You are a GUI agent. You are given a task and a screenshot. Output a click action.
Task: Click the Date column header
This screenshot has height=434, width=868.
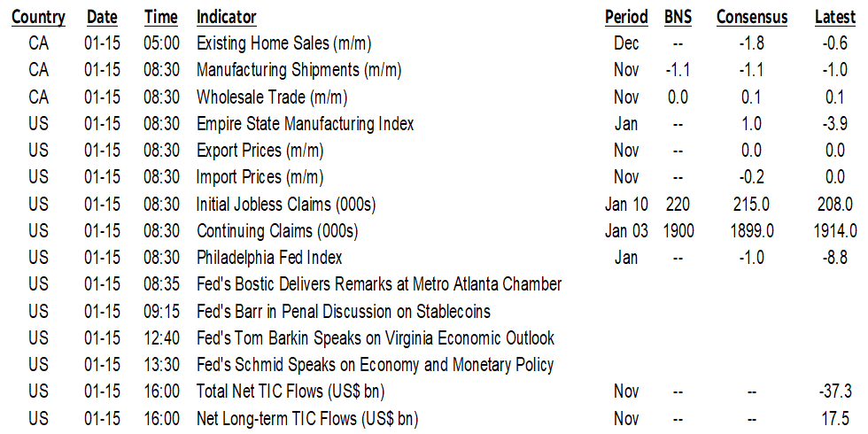tap(102, 17)
